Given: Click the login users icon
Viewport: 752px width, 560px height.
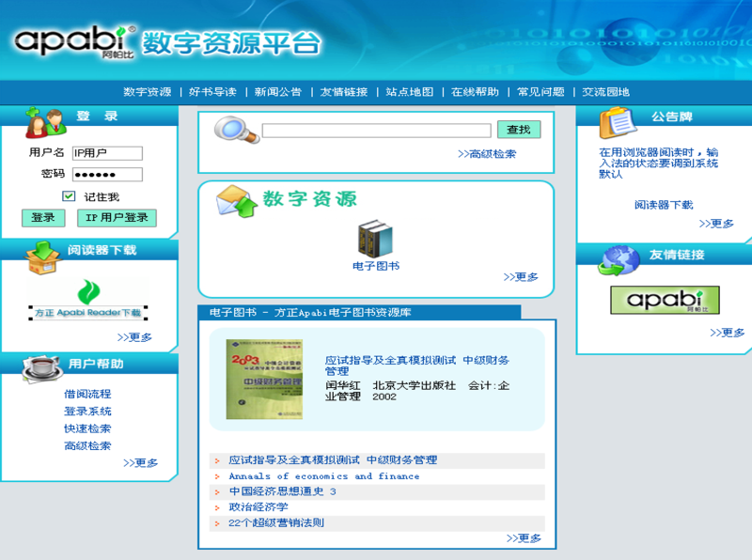Looking at the screenshot, I should tap(45, 123).
